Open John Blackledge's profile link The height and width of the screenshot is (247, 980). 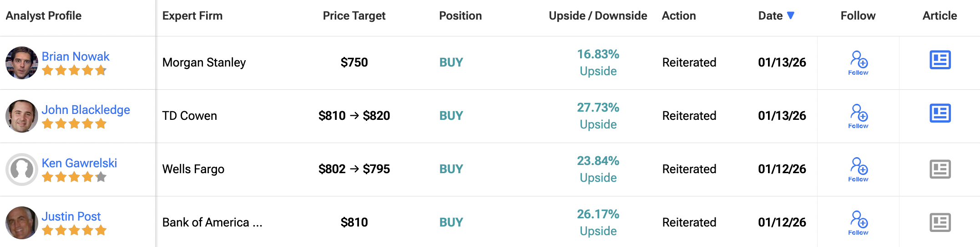coord(86,110)
